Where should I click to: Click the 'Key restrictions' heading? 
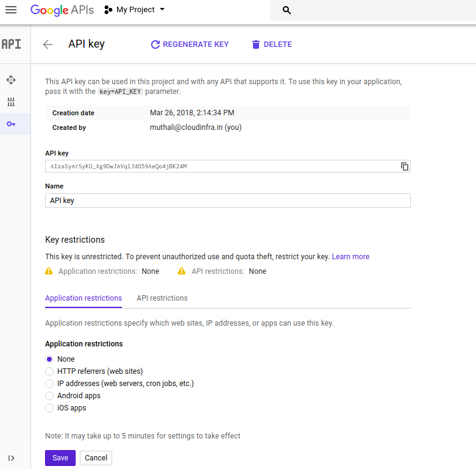click(x=75, y=240)
